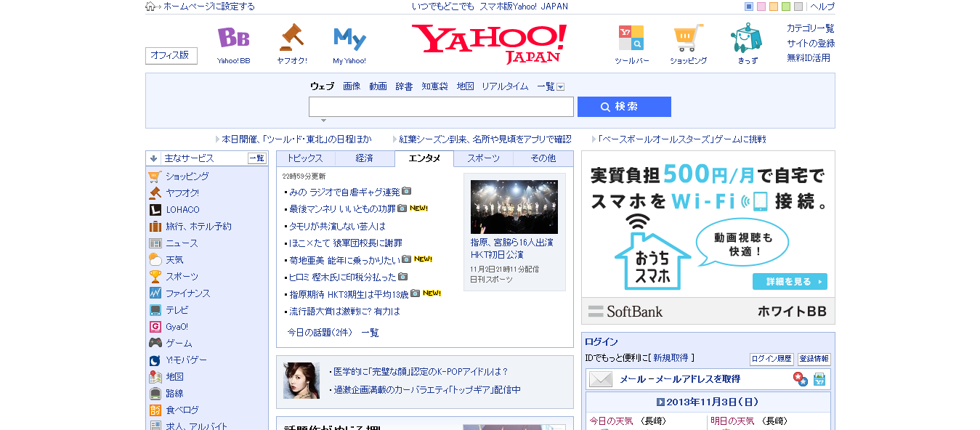
Task: Click camera icon next to みの ラジオ headline
Action: (x=407, y=191)
